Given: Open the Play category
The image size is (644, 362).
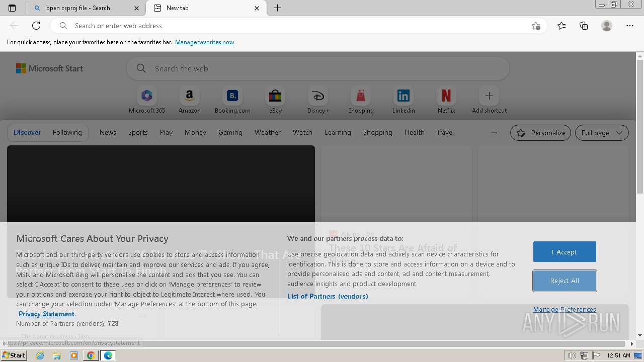Looking at the screenshot, I should [166, 132].
